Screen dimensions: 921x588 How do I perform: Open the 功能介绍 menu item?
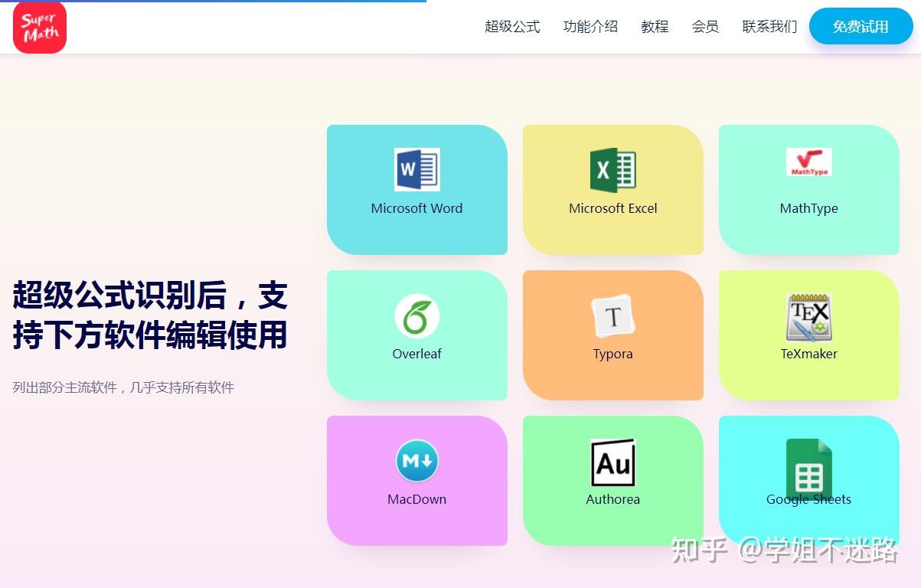(x=590, y=27)
